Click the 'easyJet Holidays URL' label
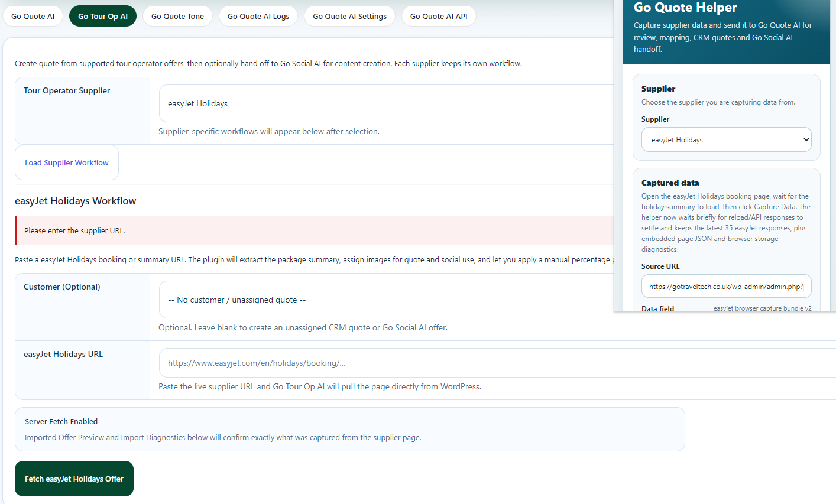Image resolution: width=836 pixels, height=504 pixels. 63,354
